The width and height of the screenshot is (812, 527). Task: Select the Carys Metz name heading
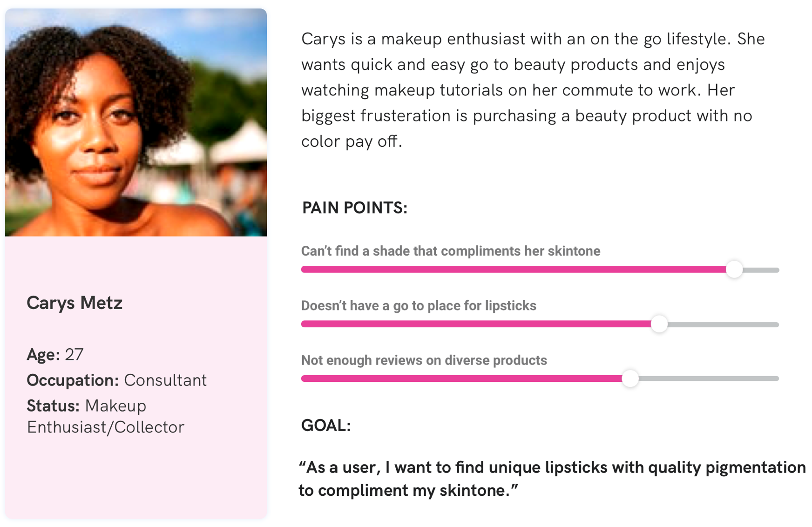coord(74,303)
